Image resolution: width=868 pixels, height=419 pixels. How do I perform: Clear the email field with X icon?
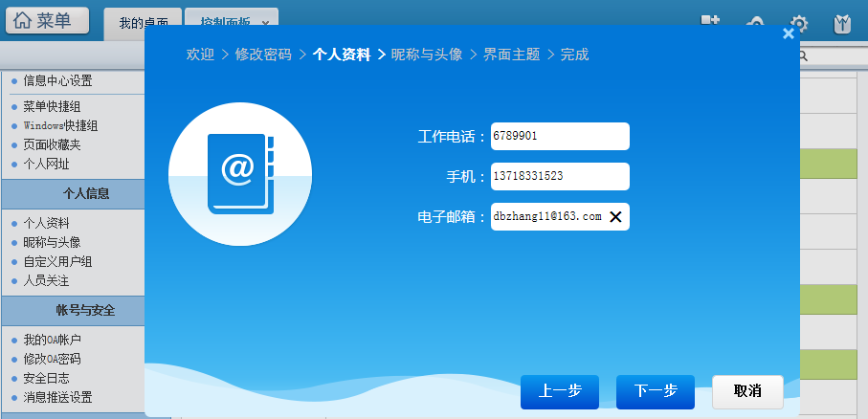point(615,217)
